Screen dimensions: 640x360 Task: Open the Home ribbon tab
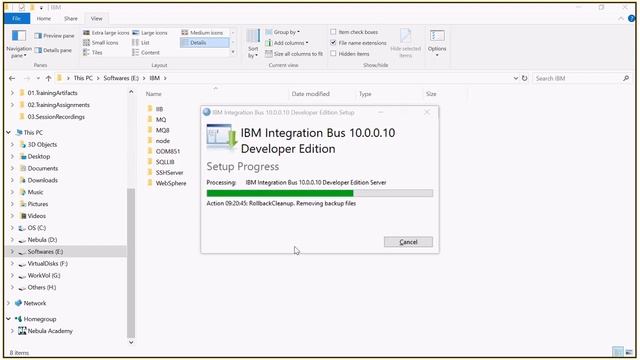coord(44,18)
